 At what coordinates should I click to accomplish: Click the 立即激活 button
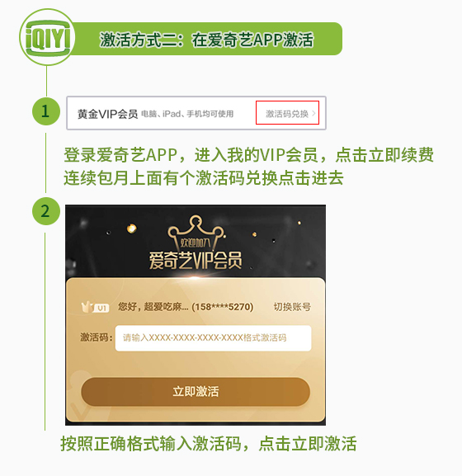(196, 392)
